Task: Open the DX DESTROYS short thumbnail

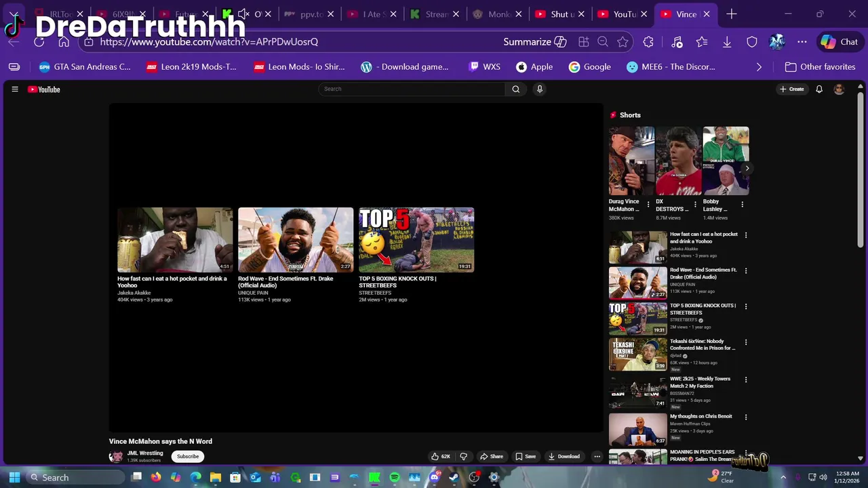Action: pyautogui.click(x=678, y=161)
